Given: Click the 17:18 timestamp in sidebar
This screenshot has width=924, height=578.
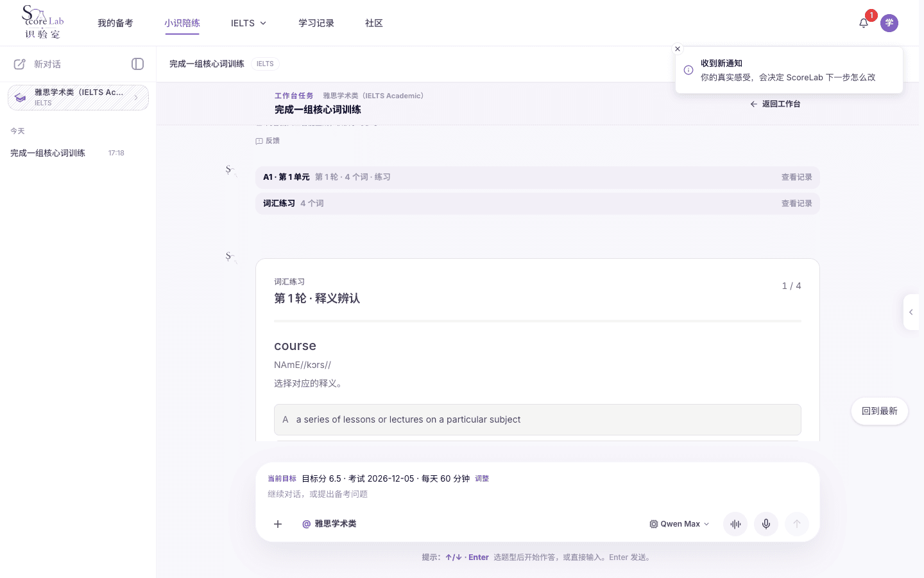Looking at the screenshot, I should coord(116,153).
